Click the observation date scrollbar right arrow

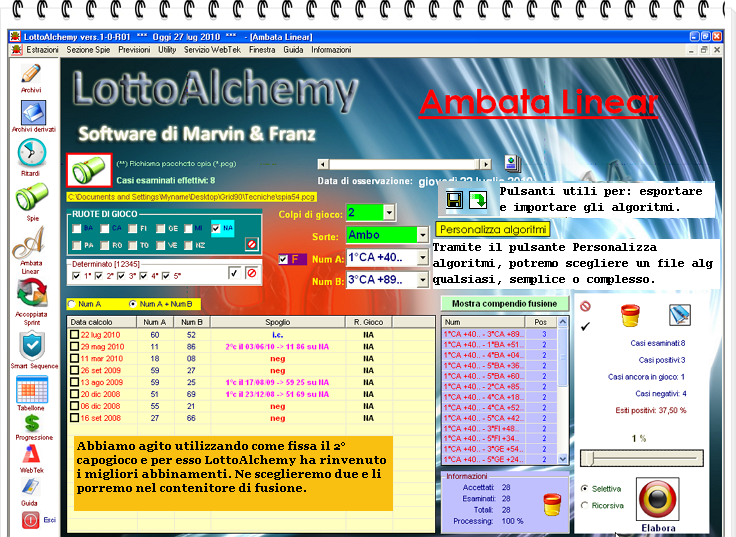tap(485, 164)
